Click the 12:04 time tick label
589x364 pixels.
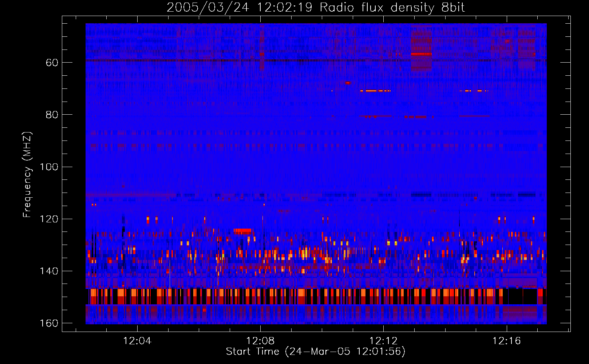click(137, 341)
